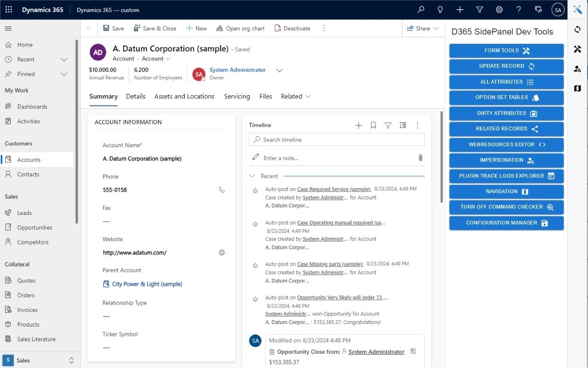Click the FORM TOOLS button
Image resolution: width=588 pixels, height=368 pixels.
(506, 51)
